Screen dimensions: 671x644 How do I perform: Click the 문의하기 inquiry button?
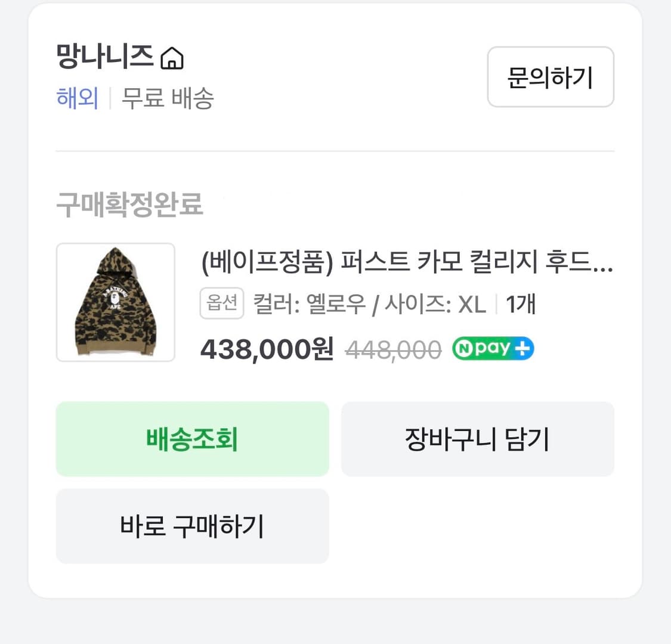point(550,78)
